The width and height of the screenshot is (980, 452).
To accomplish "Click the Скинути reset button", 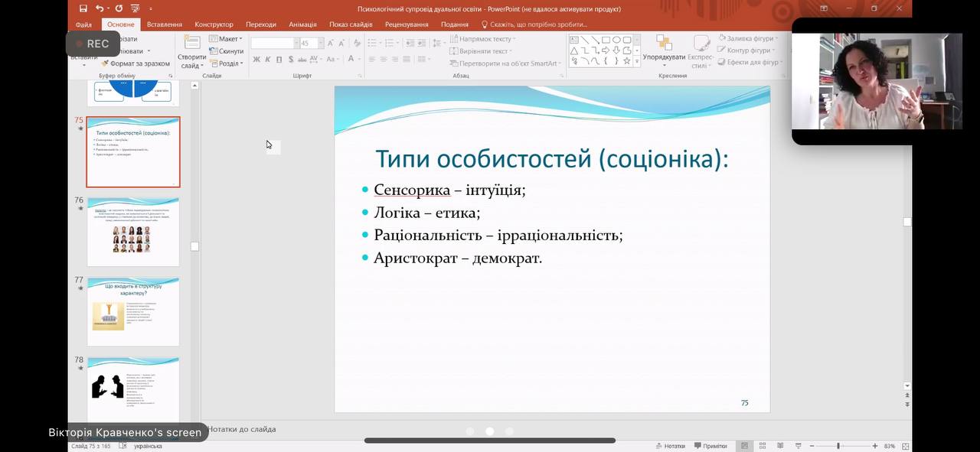I will click(x=226, y=51).
